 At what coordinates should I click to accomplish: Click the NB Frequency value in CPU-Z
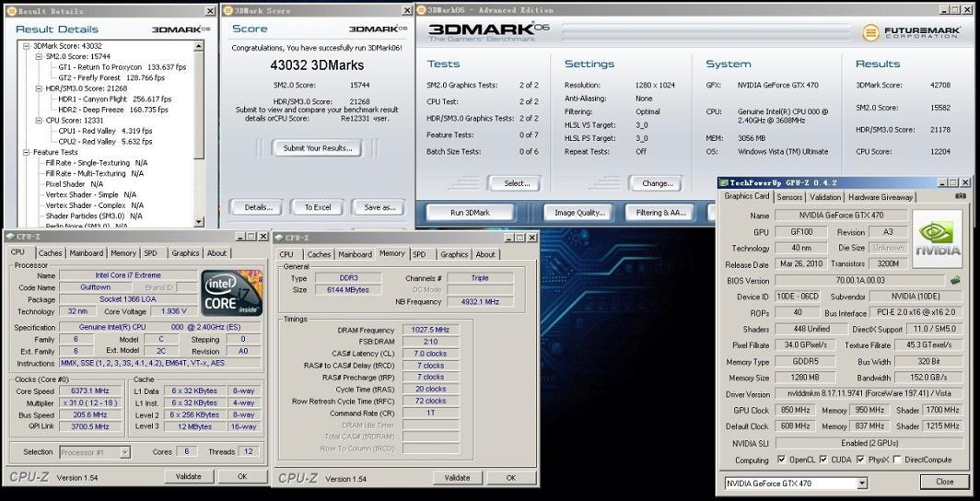point(481,302)
